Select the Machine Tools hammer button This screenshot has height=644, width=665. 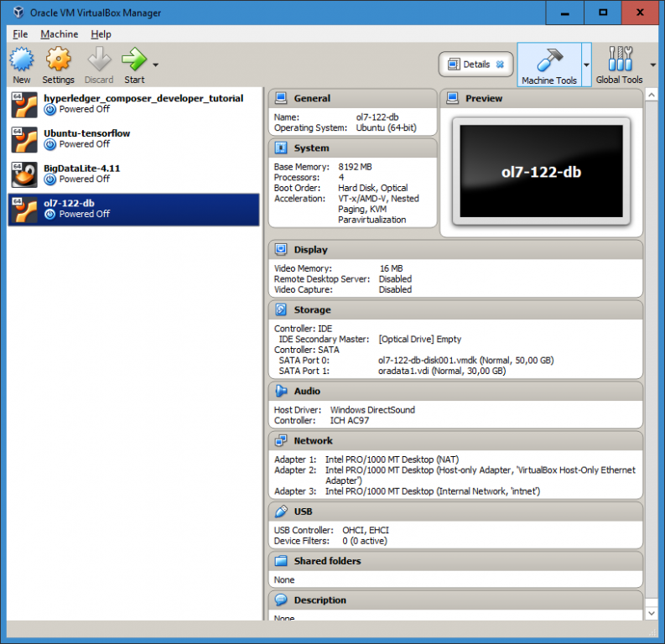(x=548, y=65)
